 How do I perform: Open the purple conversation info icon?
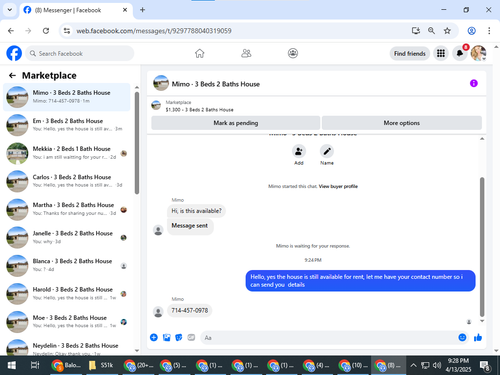474,83
